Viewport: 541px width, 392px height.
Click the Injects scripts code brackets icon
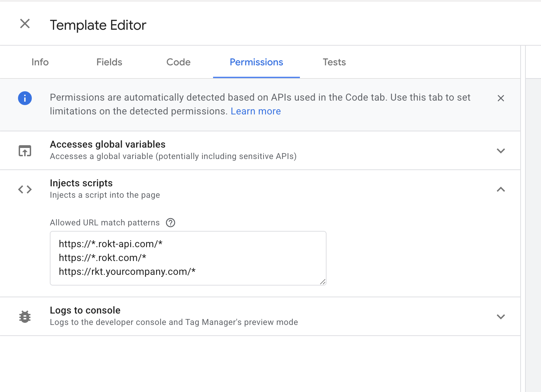(25, 189)
